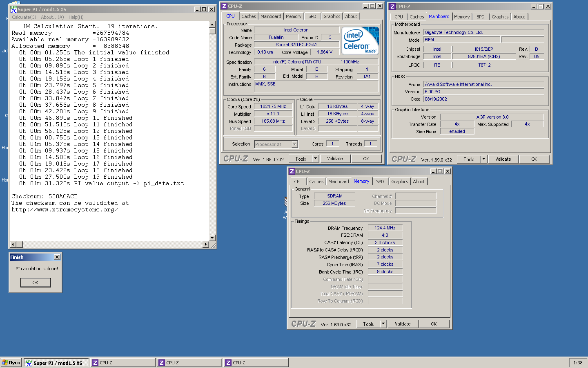Screen dimensions: 588x368
Task: Click Tools button in CPU window
Action: (301, 159)
